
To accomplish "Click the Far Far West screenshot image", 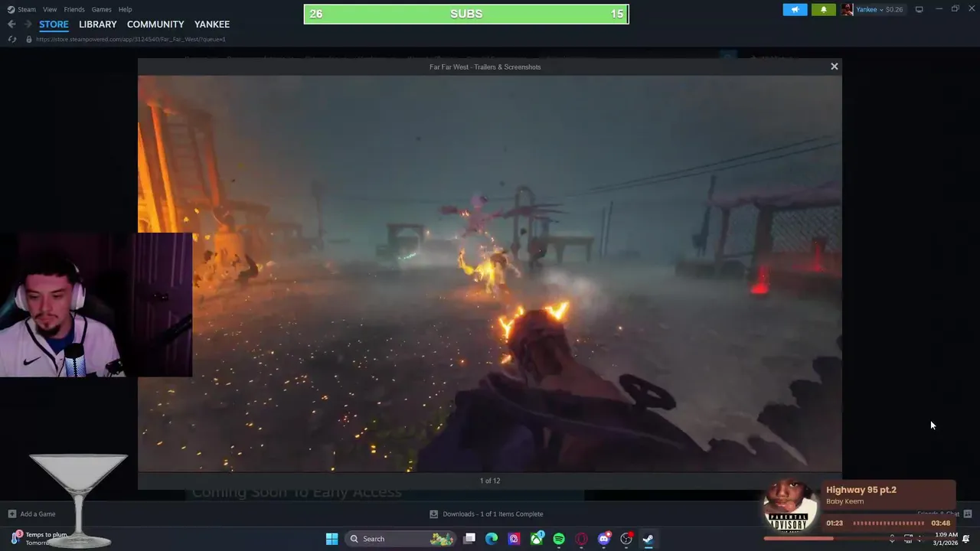I will [x=490, y=273].
